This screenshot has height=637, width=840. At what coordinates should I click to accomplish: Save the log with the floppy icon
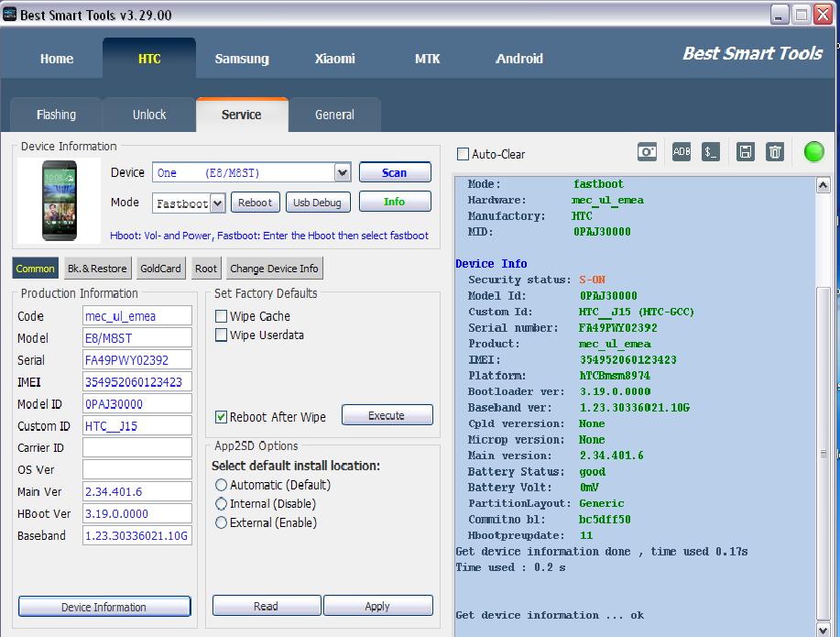[745, 152]
